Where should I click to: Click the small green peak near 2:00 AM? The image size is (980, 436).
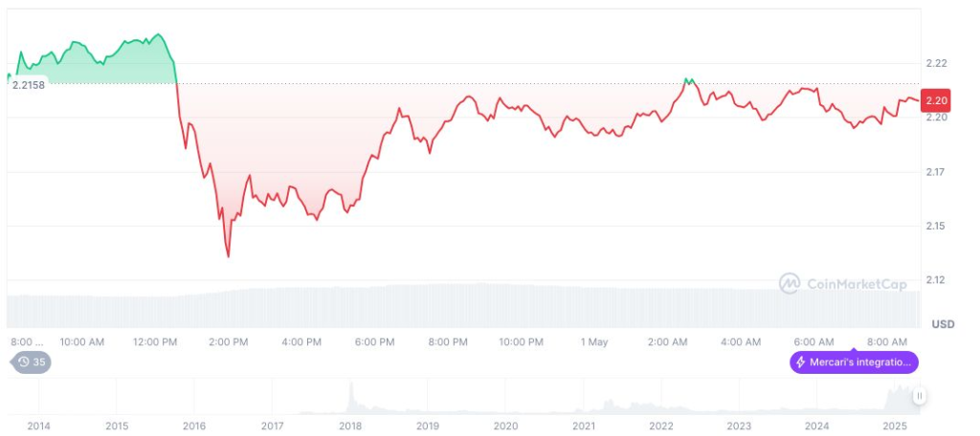coord(689,79)
